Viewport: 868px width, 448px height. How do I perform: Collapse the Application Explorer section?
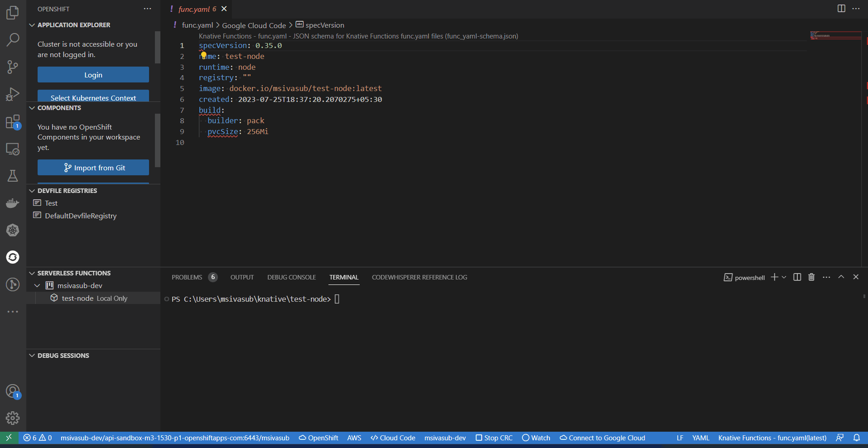pyautogui.click(x=32, y=25)
